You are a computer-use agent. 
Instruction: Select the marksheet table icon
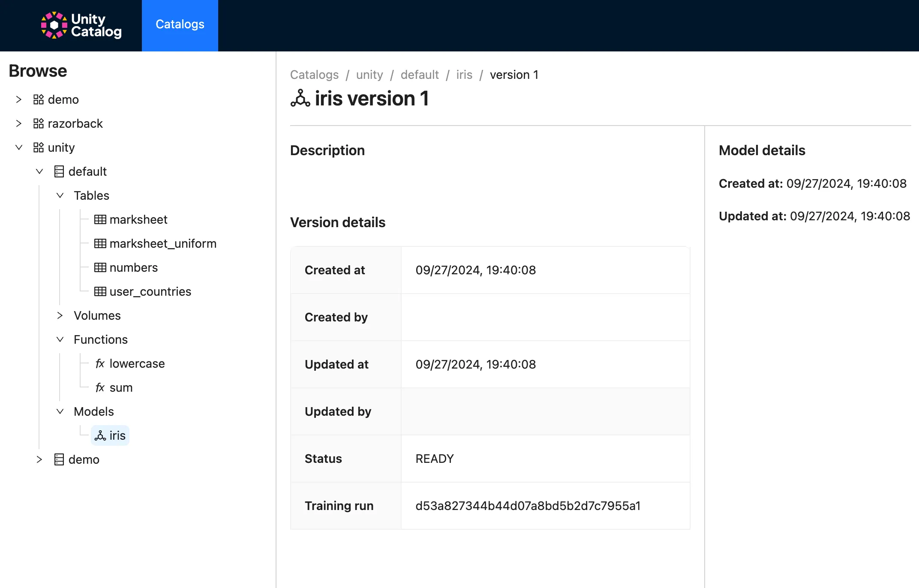point(100,219)
